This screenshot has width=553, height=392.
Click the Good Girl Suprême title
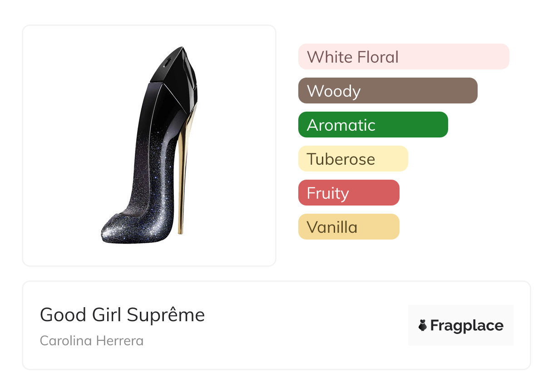coord(122,314)
